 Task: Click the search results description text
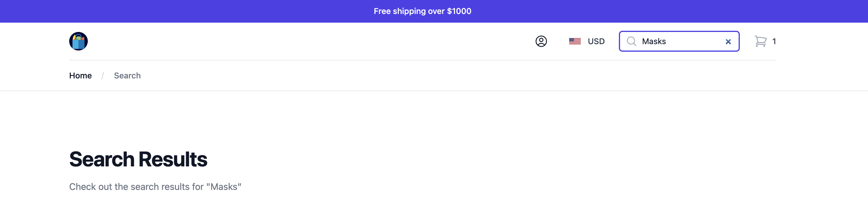[x=155, y=187]
